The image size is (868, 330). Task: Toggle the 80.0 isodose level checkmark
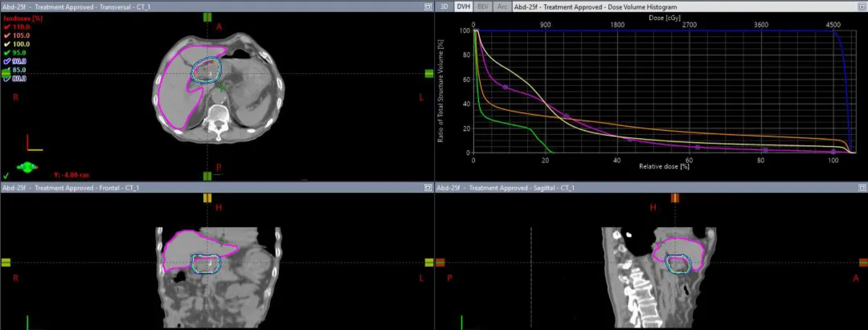point(6,79)
